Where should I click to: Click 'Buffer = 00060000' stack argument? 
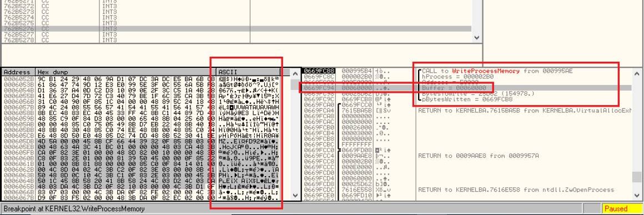point(454,88)
